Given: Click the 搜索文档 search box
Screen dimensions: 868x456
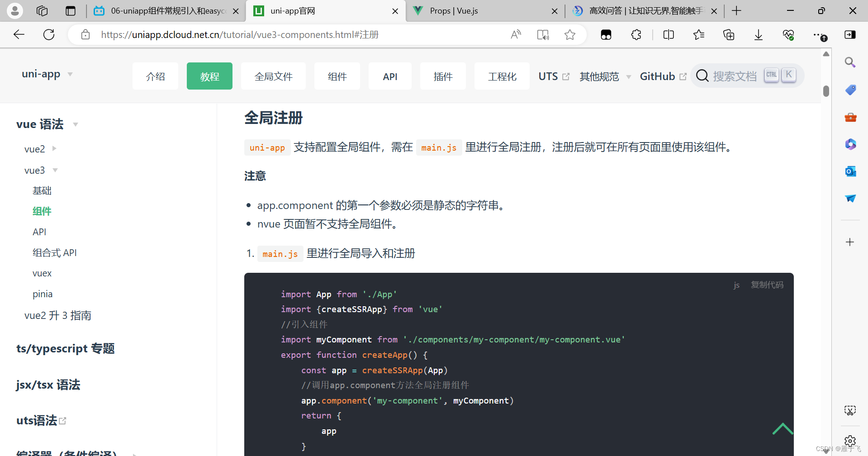Looking at the screenshot, I should tap(747, 76).
